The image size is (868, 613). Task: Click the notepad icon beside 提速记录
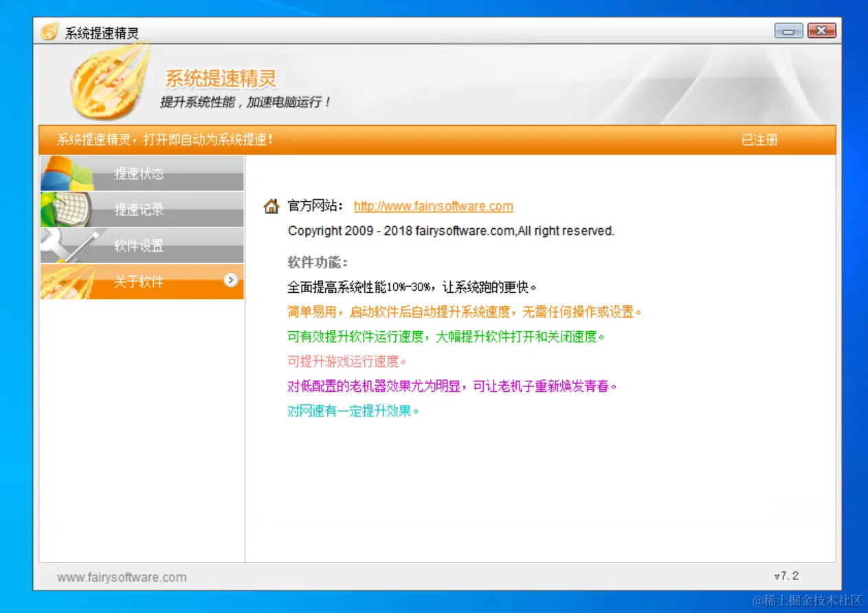tap(67, 210)
